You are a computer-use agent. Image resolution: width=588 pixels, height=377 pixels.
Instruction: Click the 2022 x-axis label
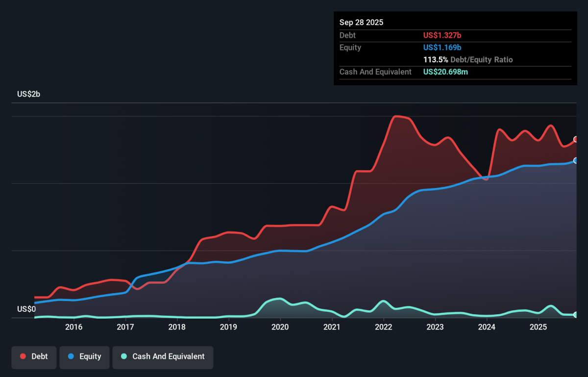coord(383,327)
